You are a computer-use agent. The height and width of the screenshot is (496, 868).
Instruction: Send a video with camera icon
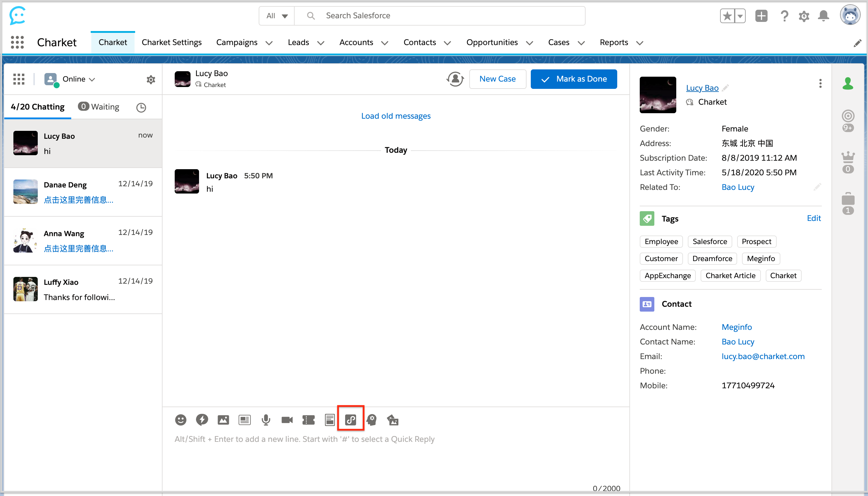coord(287,420)
